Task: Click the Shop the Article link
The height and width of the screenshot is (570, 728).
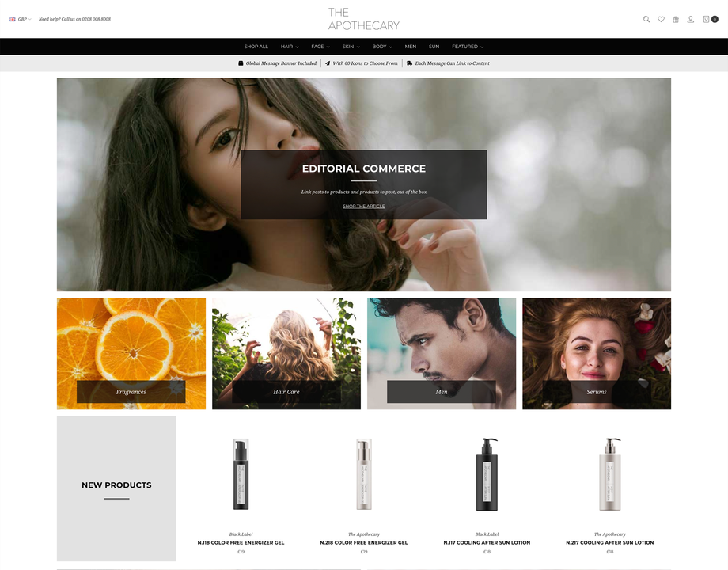Action: click(364, 207)
